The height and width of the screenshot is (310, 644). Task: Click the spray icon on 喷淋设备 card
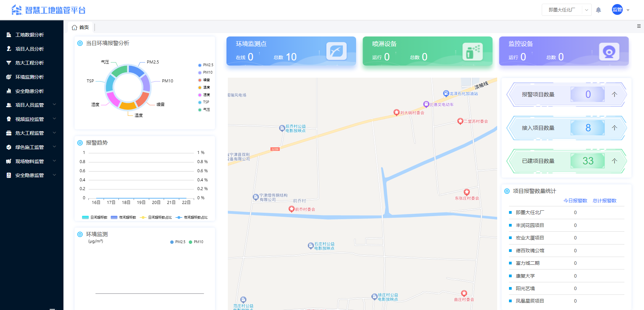tap(473, 51)
